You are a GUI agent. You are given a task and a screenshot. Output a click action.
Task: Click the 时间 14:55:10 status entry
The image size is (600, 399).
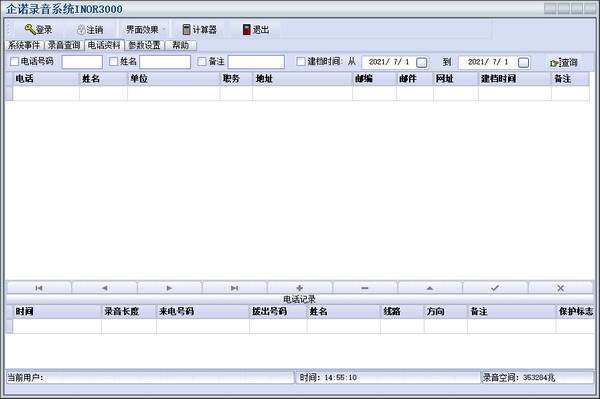(388, 378)
